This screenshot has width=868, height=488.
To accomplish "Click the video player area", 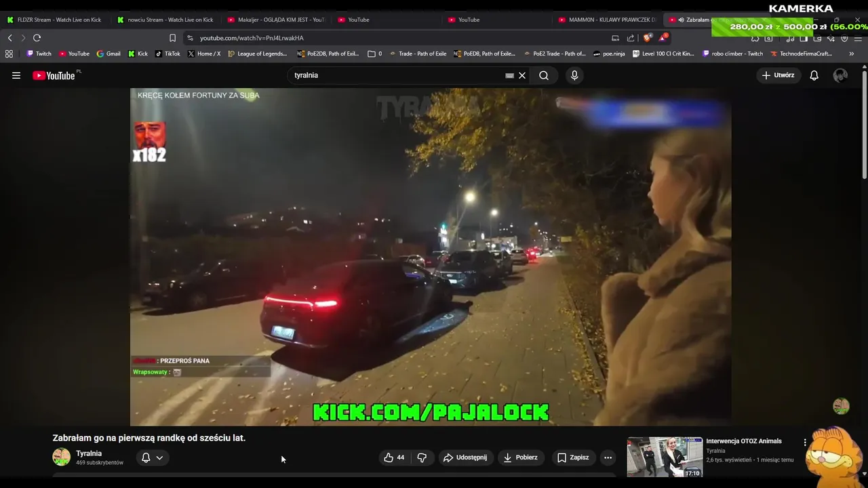I will coord(431,257).
